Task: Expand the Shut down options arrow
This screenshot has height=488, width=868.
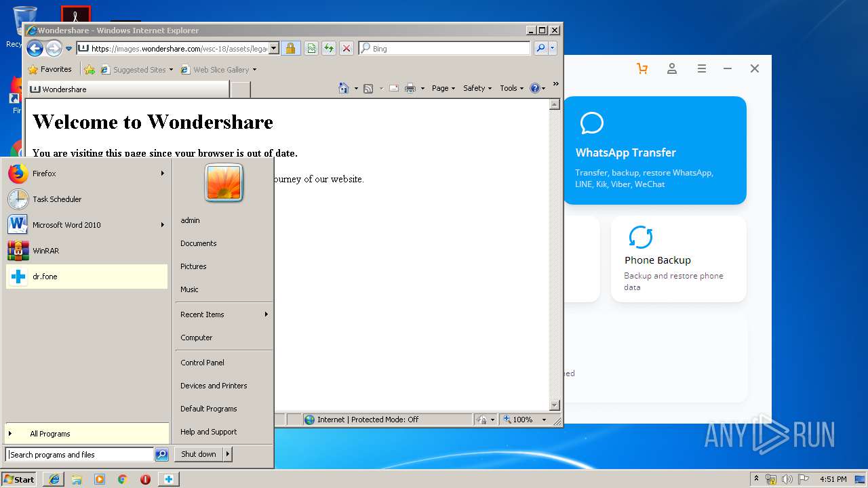Action: pos(228,454)
